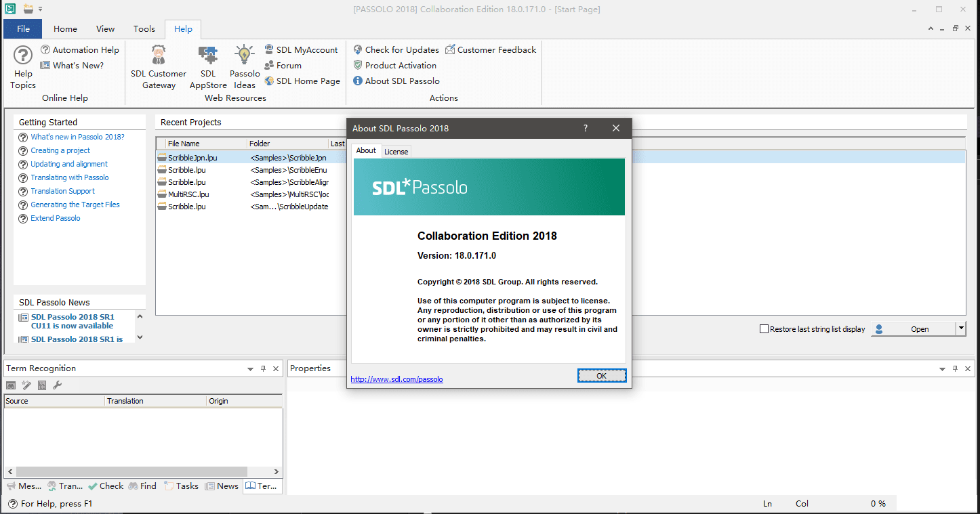Click the document icon in Term Recognition toolbar
980x514 pixels.
pyautogui.click(x=42, y=385)
